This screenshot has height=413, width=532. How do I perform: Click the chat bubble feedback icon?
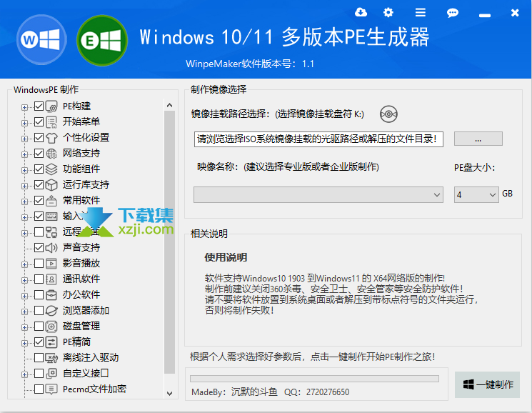[x=452, y=13]
